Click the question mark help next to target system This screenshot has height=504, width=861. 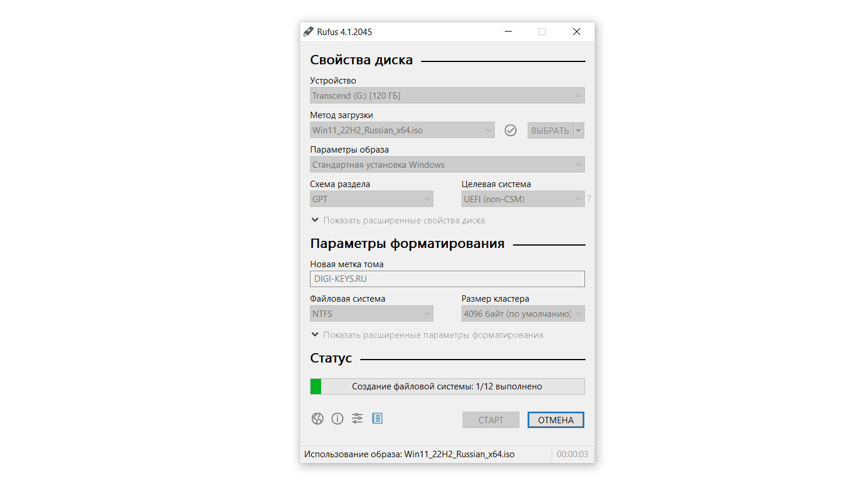(x=589, y=199)
